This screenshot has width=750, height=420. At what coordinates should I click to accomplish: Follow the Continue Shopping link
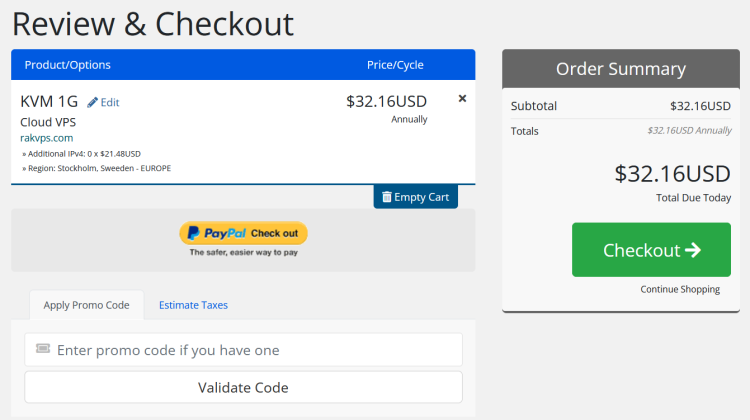tap(680, 289)
